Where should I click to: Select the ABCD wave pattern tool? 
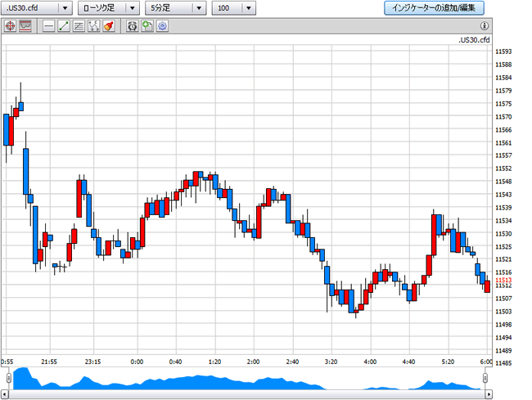[x=93, y=26]
